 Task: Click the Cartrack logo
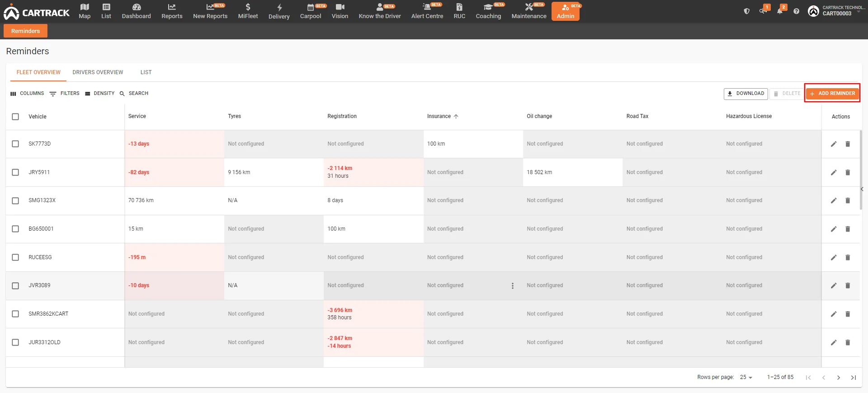tap(37, 13)
